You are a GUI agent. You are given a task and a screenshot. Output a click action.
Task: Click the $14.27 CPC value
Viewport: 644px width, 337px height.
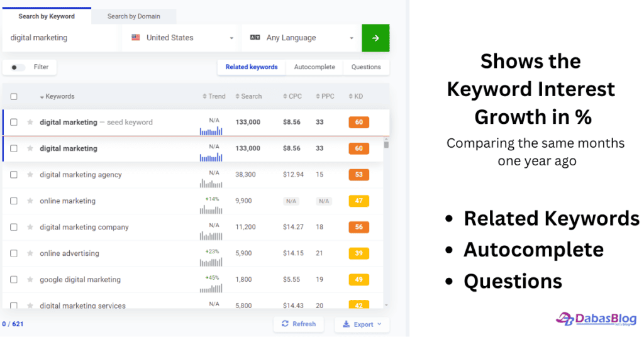point(293,227)
